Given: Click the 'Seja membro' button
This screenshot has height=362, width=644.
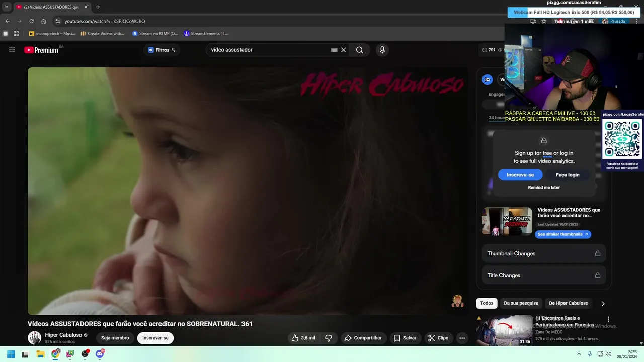Looking at the screenshot, I should click(115, 338).
